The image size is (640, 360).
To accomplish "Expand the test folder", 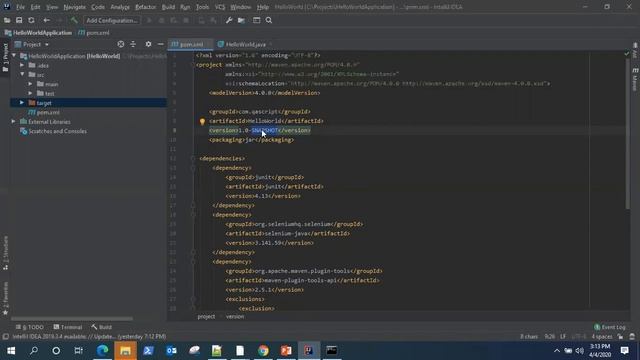I will coord(30,93).
